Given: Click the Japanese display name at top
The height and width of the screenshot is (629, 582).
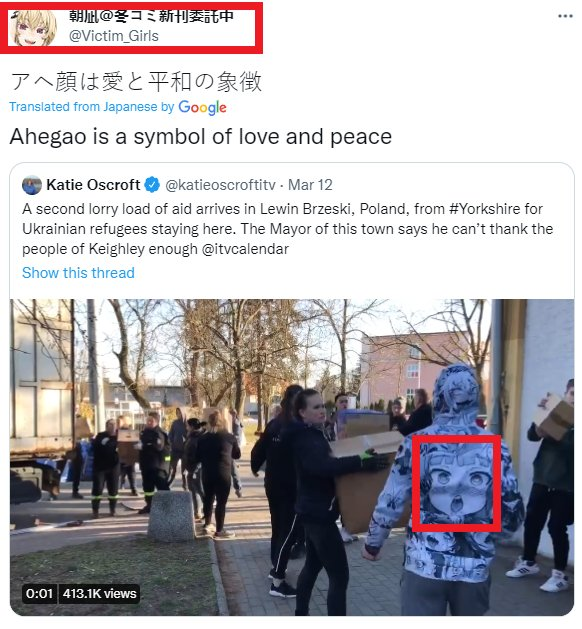Looking at the screenshot, I should tap(151, 16).
